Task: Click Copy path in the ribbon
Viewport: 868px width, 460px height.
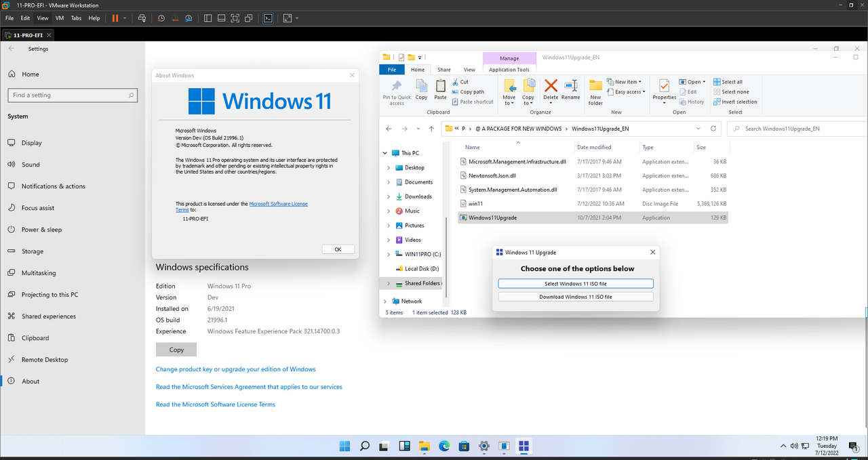Action: [x=467, y=91]
